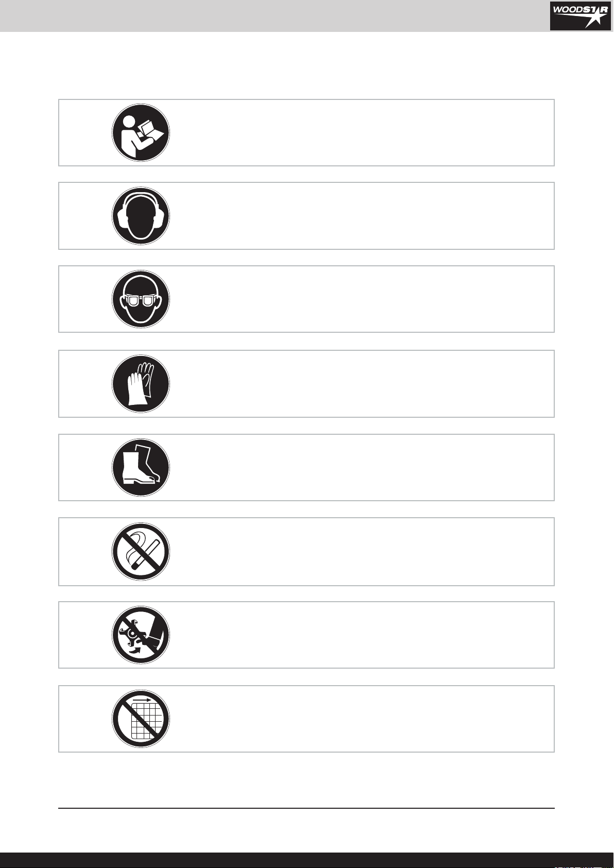Screen dimensions: 614x868
Task: Select the protective gloves symbol
Action: pos(141,384)
